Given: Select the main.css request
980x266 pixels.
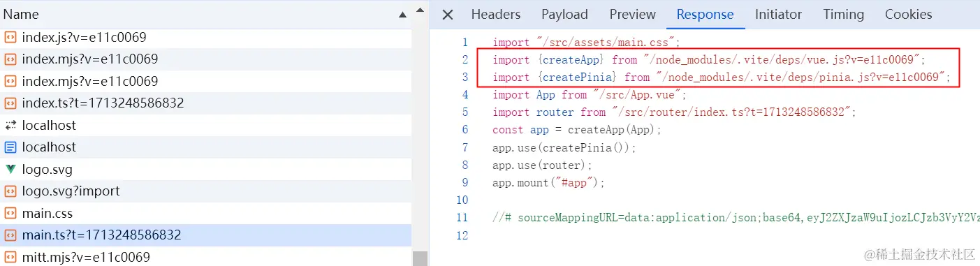Looking at the screenshot, I should click(x=206, y=213).
